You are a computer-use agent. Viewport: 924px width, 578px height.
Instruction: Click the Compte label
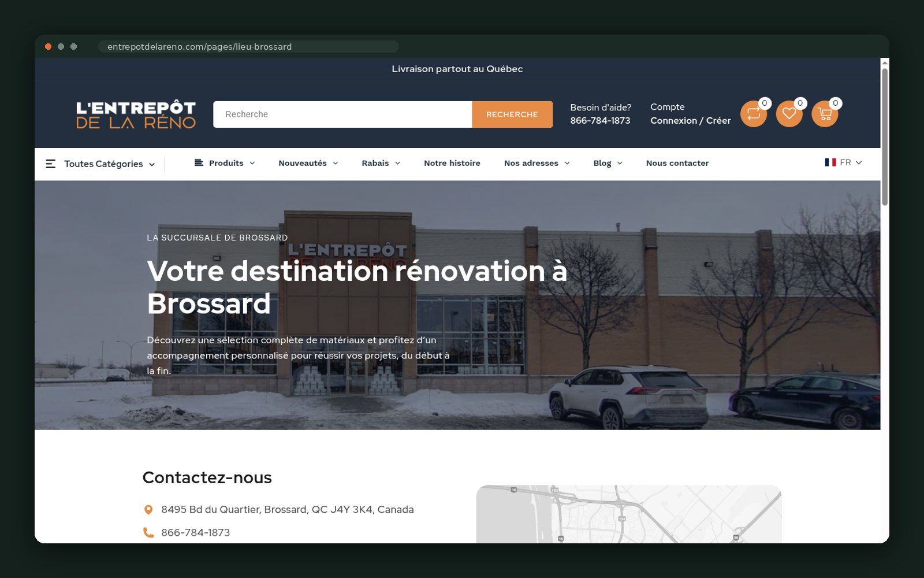668,107
